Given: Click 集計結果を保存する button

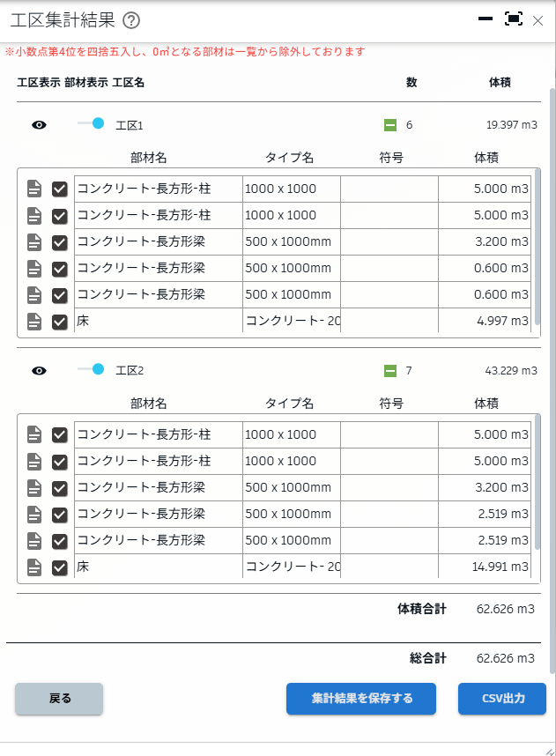Looking at the screenshot, I should (361, 699).
